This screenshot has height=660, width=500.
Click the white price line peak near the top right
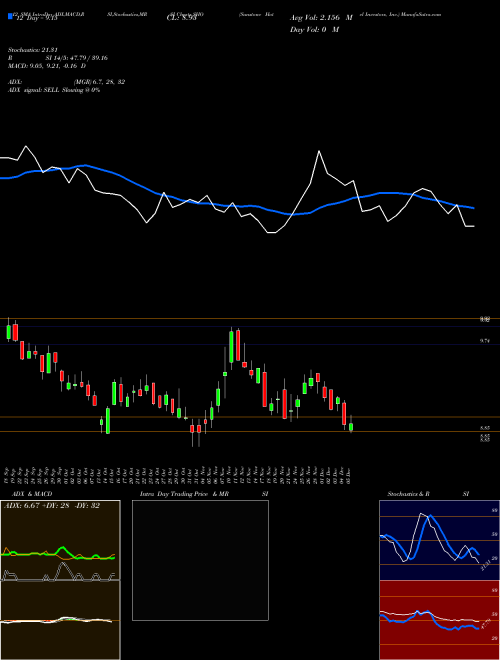pyautogui.click(x=319, y=151)
